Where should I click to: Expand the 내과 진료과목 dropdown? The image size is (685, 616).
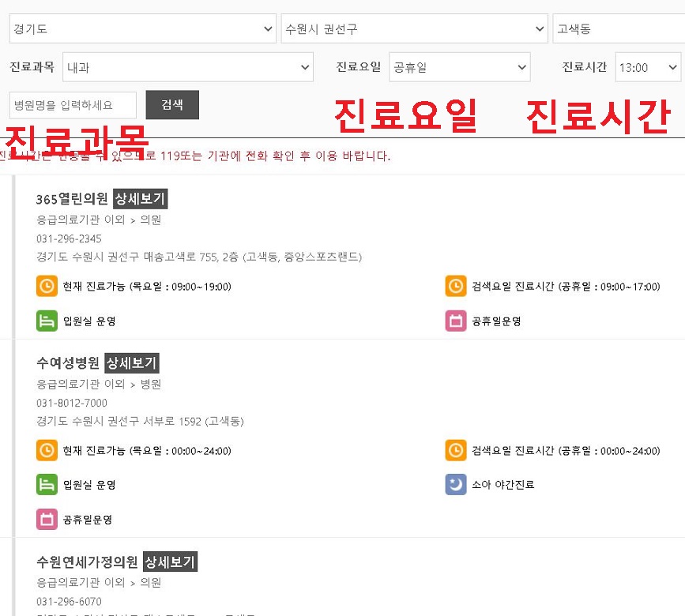coord(188,67)
